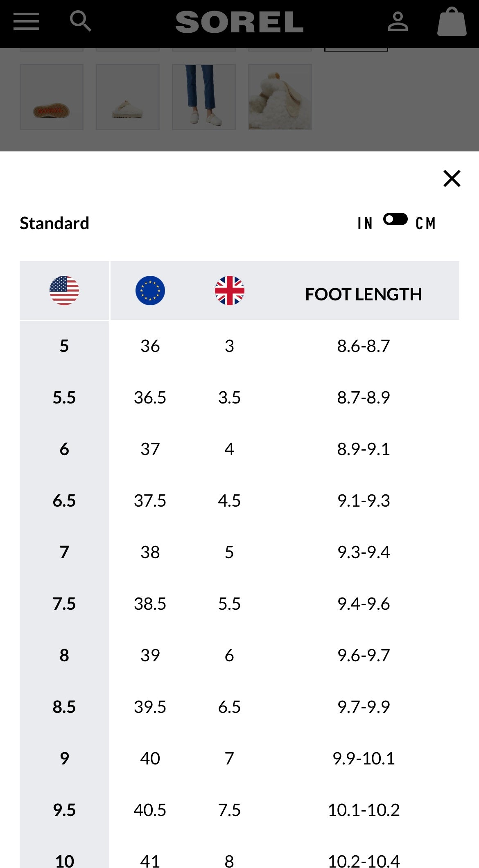View the on-model jeans thumbnail

click(x=204, y=97)
